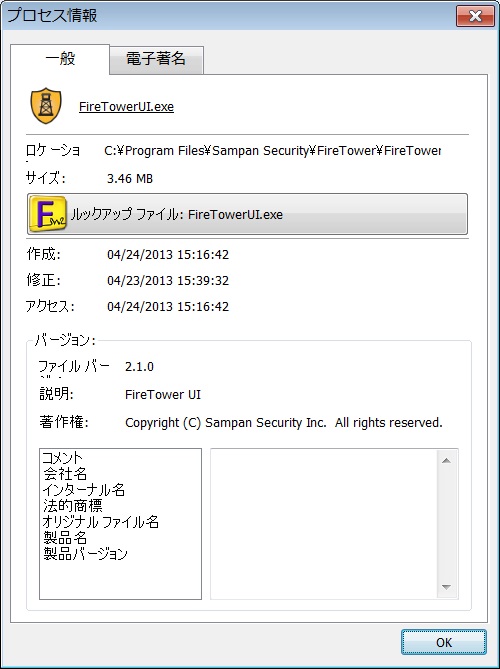This screenshot has width=500, height=669.
Task: Click the file version value 2.1.0
Action: pos(139,367)
